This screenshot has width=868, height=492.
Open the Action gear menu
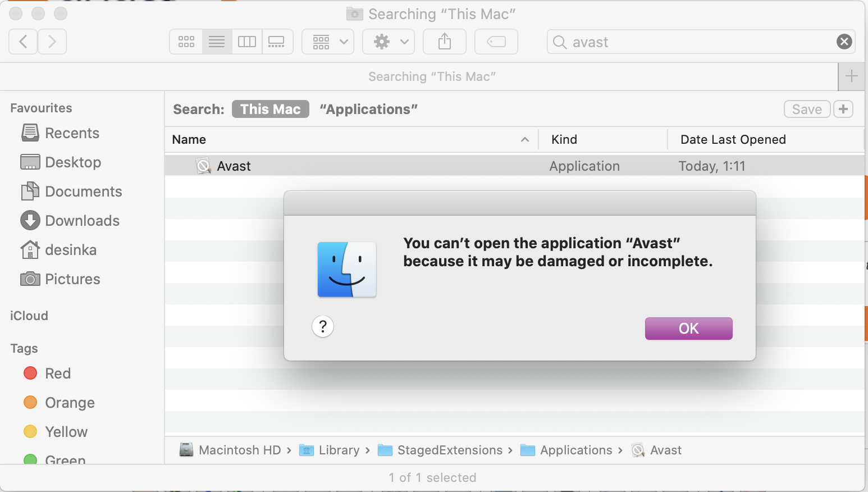coord(388,41)
